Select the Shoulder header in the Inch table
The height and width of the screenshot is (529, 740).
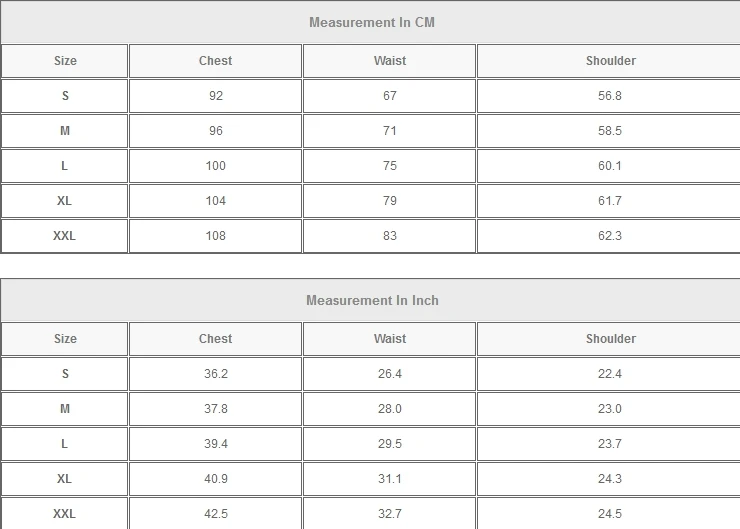[610, 339]
